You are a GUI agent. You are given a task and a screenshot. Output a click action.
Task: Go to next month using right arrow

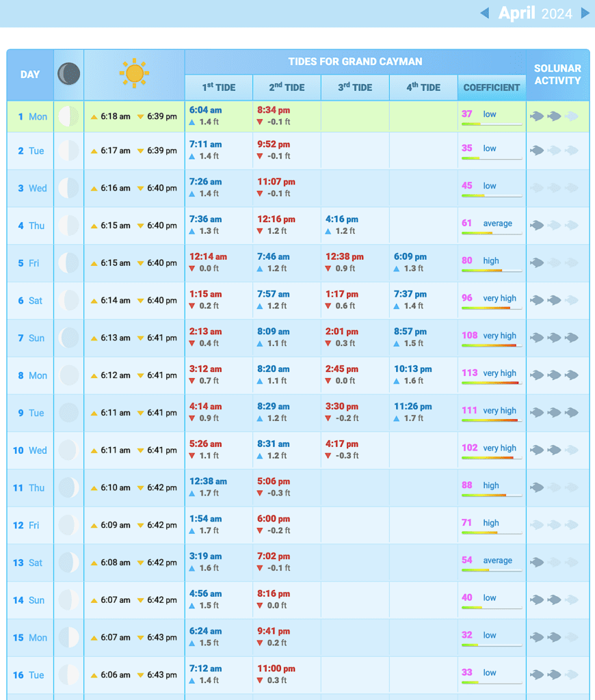[585, 13]
